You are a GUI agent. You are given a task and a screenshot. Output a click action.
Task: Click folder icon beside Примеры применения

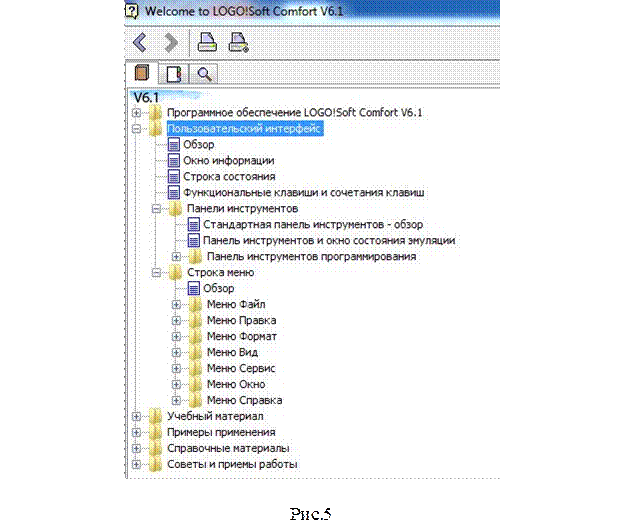tap(155, 432)
